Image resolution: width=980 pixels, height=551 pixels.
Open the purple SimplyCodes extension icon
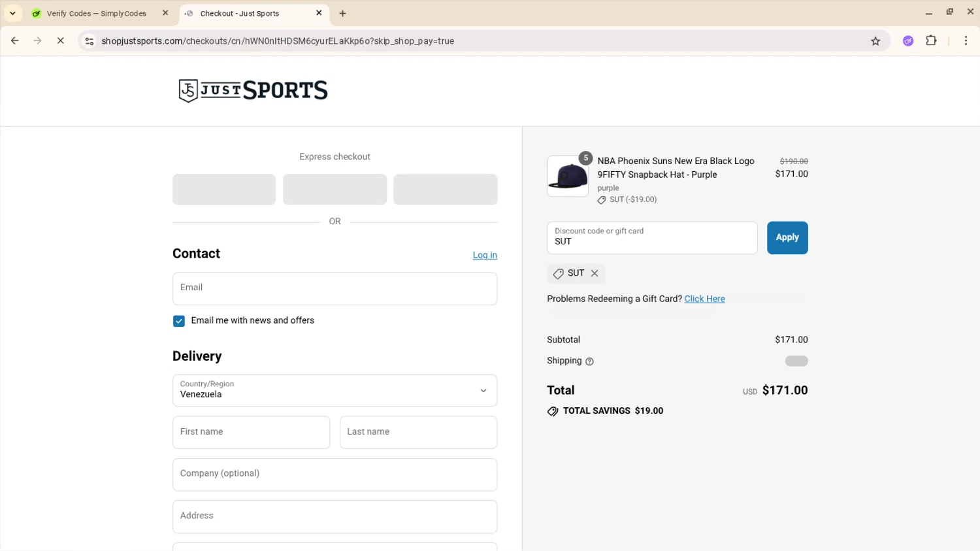(908, 41)
